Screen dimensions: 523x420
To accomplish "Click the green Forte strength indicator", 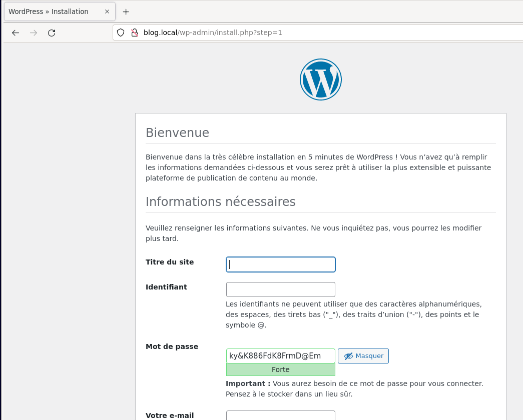I will pyautogui.click(x=281, y=370).
